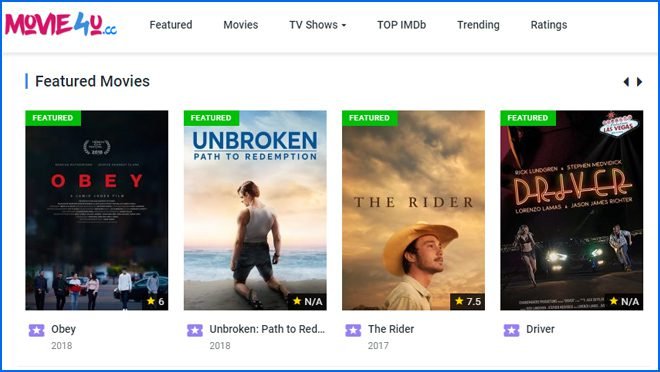The height and width of the screenshot is (372, 660).
Task: Go to previous featured movies with left arrow
Action: point(626,82)
